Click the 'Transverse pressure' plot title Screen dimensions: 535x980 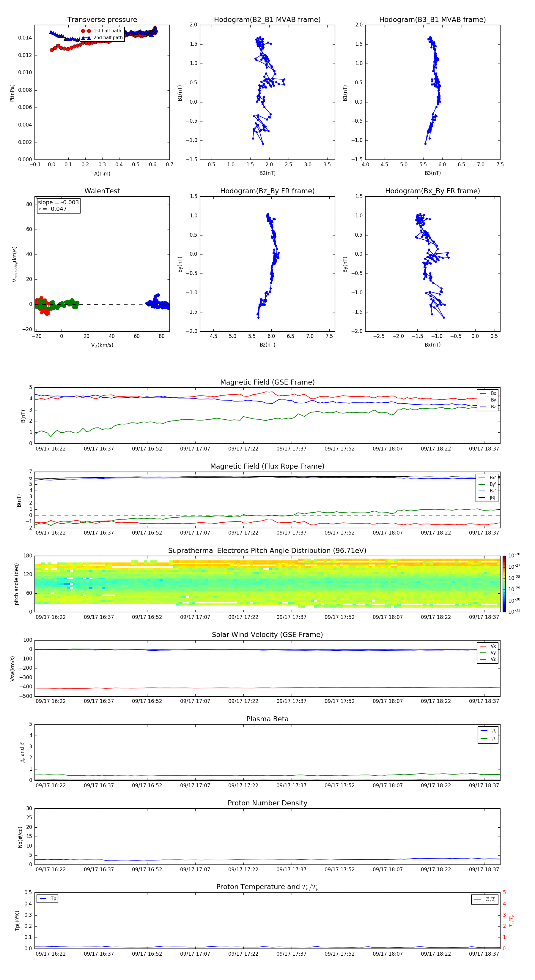(x=102, y=20)
